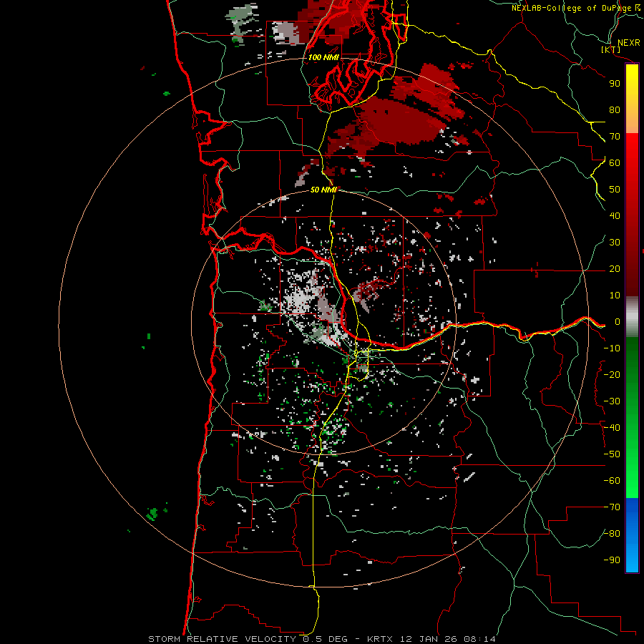Select the positive 80 knots scale label

(615, 109)
